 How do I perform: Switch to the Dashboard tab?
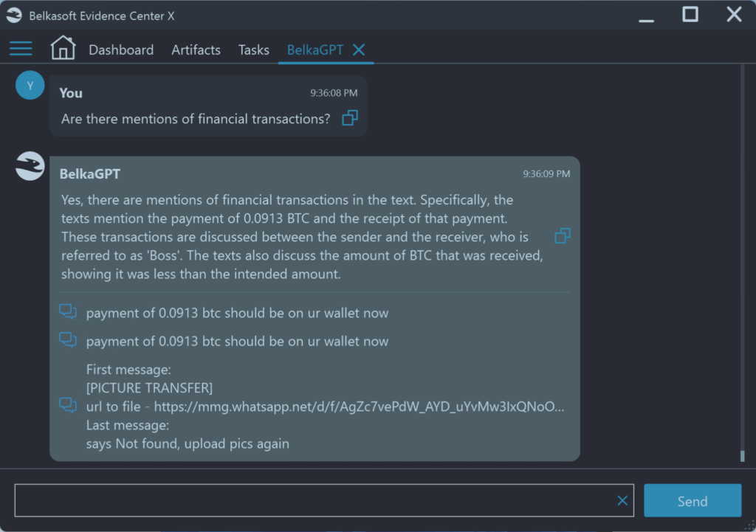tap(121, 50)
